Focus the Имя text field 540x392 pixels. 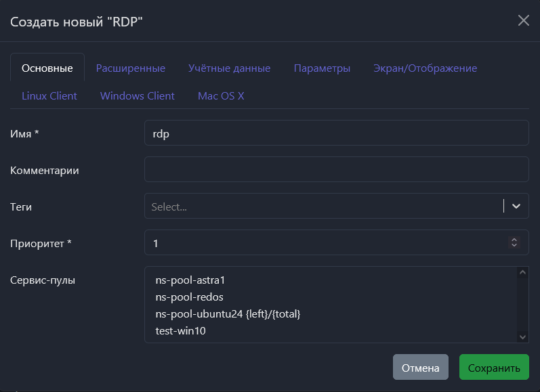click(336, 133)
